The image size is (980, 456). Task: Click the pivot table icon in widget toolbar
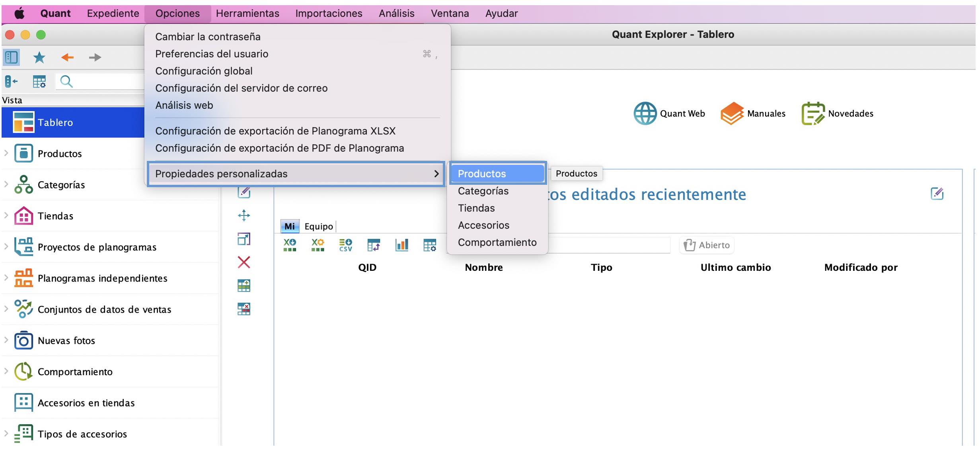coord(374,245)
